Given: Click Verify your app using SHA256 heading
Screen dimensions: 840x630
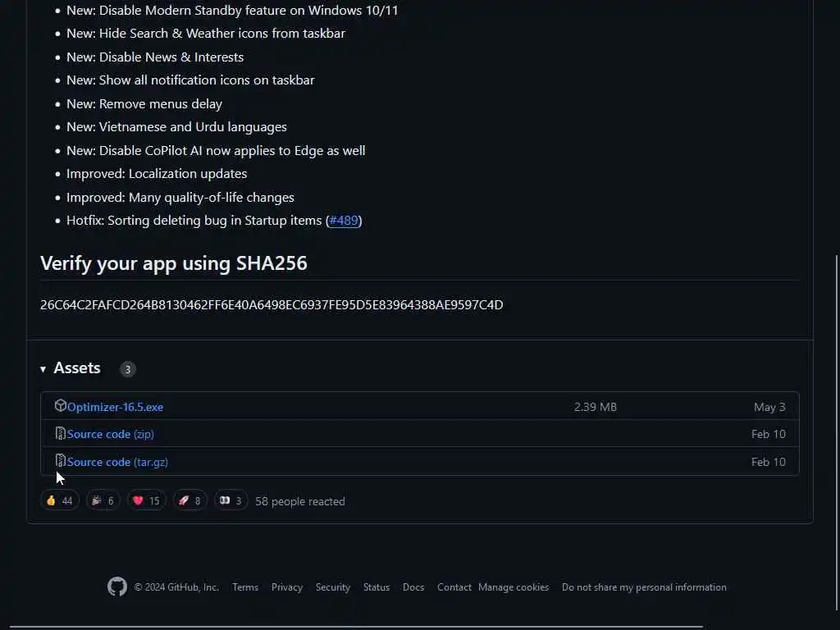Looking at the screenshot, I should click(174, 263).
